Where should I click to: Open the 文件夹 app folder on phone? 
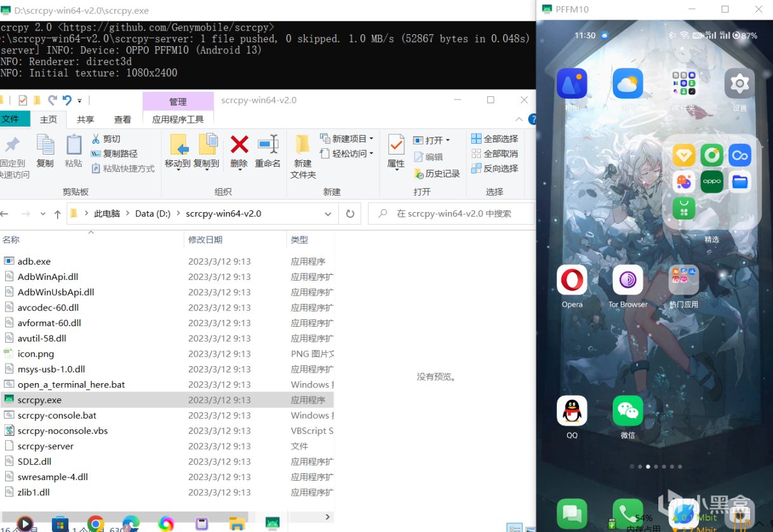684,83
